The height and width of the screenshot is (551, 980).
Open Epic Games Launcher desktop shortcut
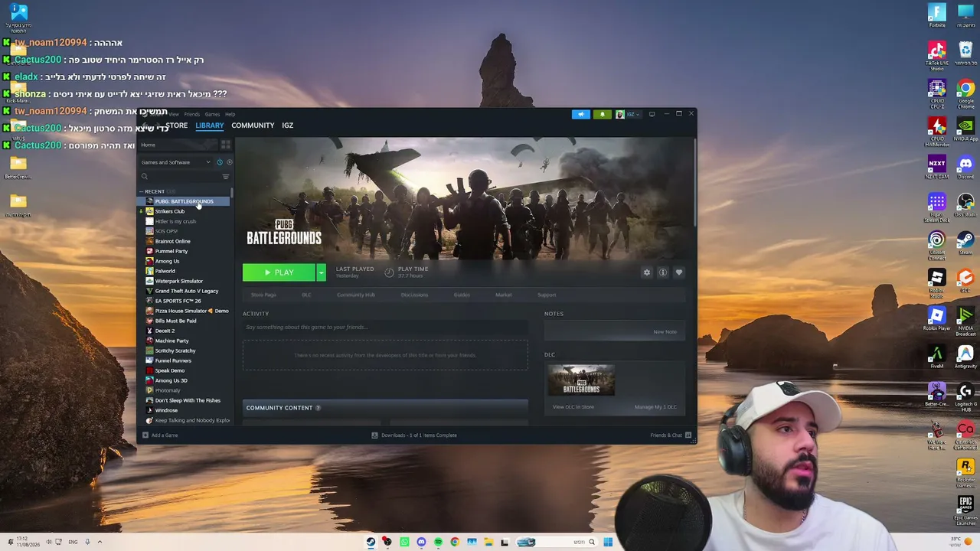point(965,510)
